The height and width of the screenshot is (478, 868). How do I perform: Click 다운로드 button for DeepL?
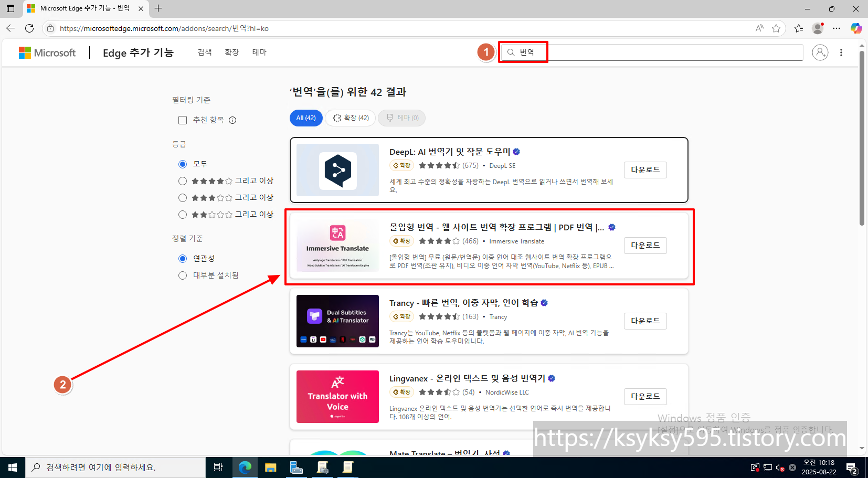(x=645, y=170)
